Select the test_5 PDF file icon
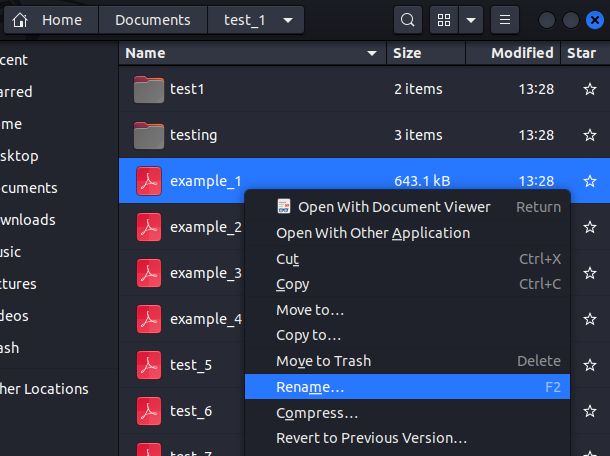Viewport: 610px width, 456px height. pos(149,365)
